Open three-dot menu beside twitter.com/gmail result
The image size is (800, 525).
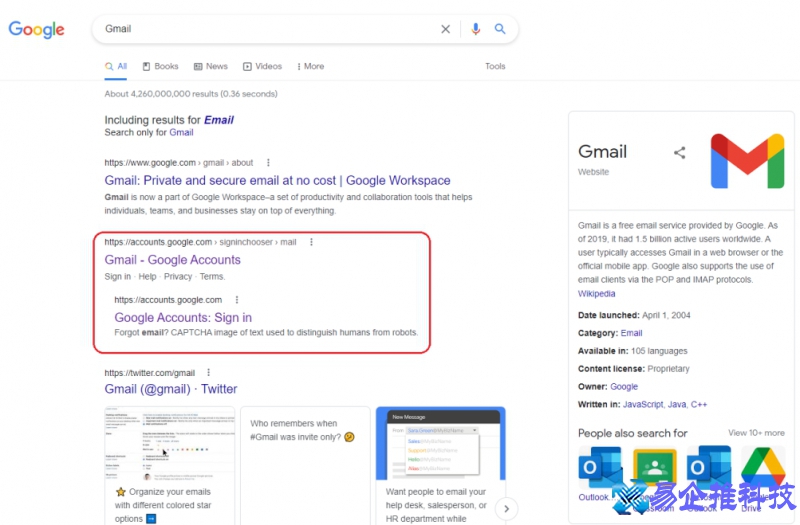pyautogui.click(x=208, y=373)
